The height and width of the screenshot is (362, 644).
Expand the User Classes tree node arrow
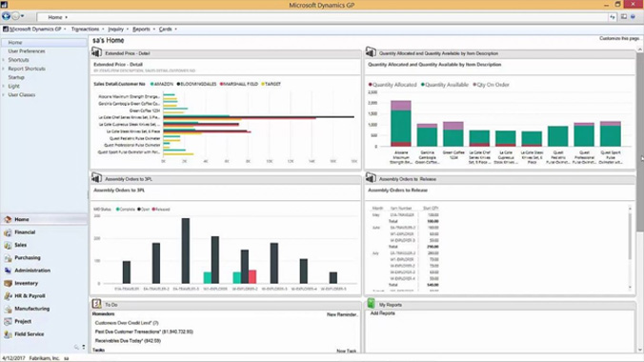tap(3, 95)
